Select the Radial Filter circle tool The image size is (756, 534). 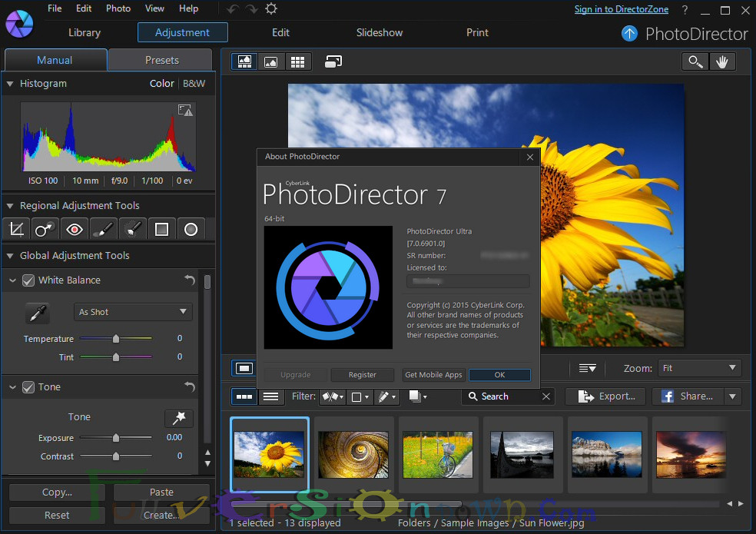[191, 229]
